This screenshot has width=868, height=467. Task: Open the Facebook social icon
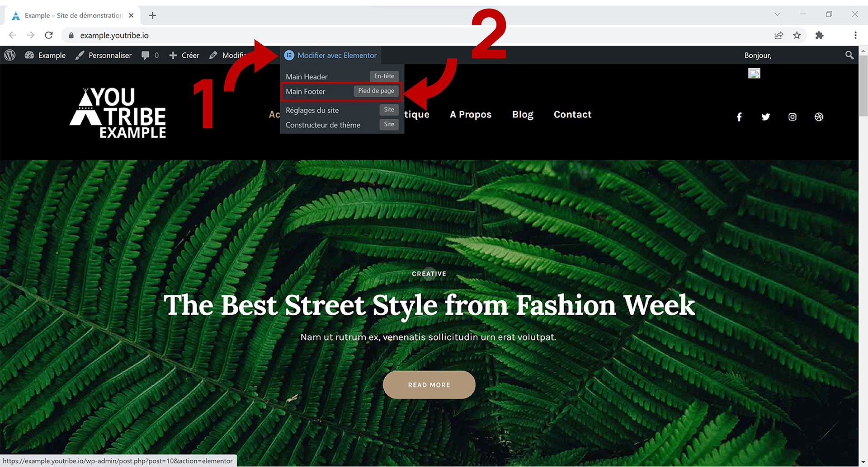tap(739, 117)
